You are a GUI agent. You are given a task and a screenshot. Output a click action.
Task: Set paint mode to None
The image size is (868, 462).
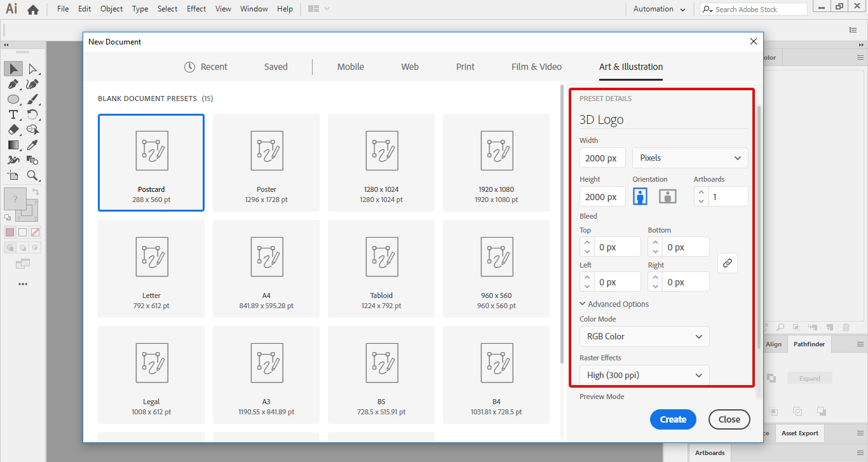[x=35, y=233]
